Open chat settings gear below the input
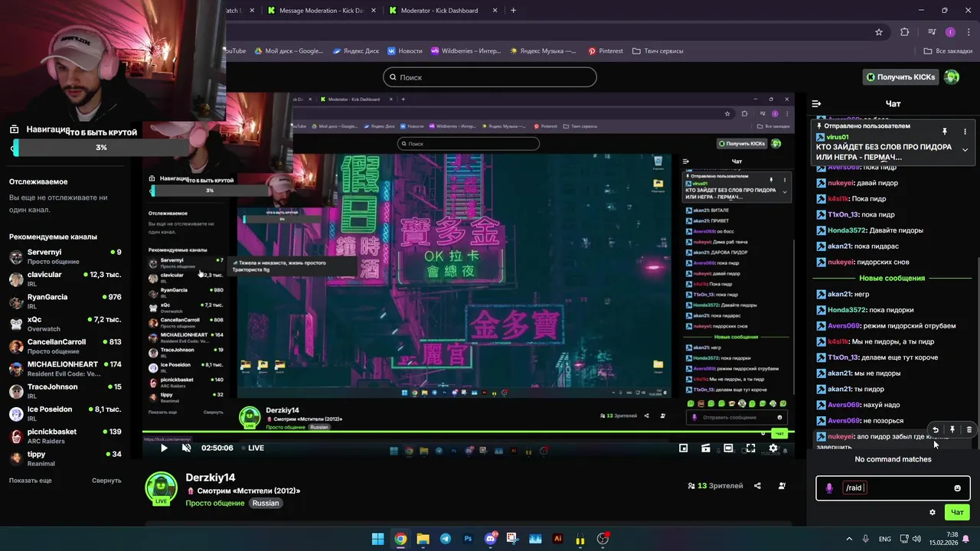Image resolution: width=980 pixels, height=551 pixels. point(932,513)
